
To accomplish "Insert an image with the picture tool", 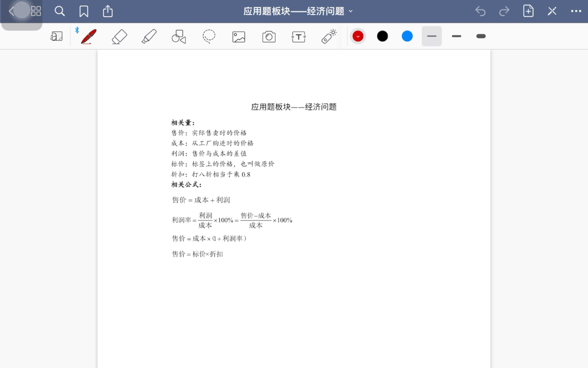I will pyautogui.click(x=239, y=37).
